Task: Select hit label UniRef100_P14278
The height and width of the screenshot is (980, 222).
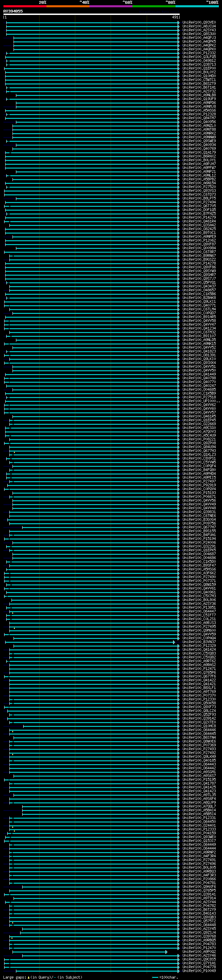Action: pos(199,263)
